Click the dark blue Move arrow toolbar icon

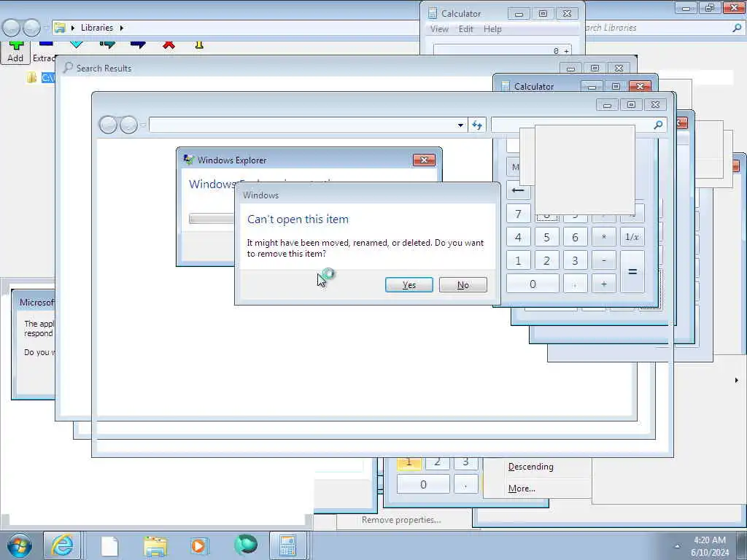click(x=138, y=44)
